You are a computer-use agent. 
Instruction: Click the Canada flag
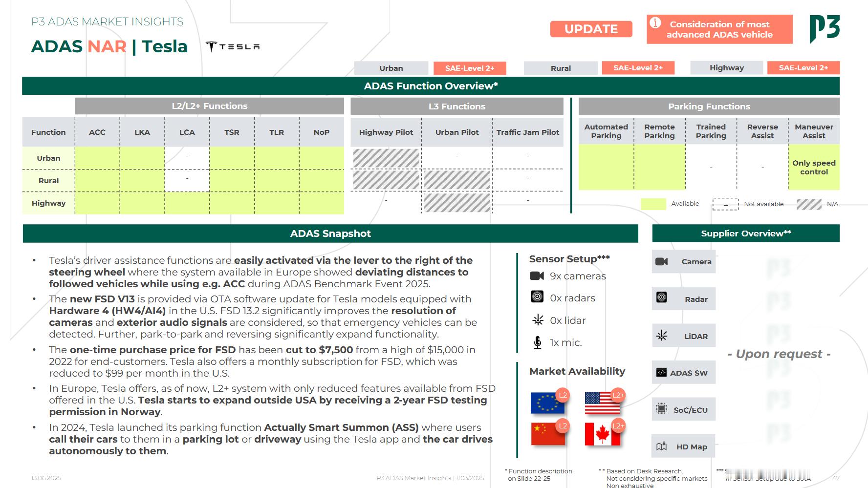(602, 434)
